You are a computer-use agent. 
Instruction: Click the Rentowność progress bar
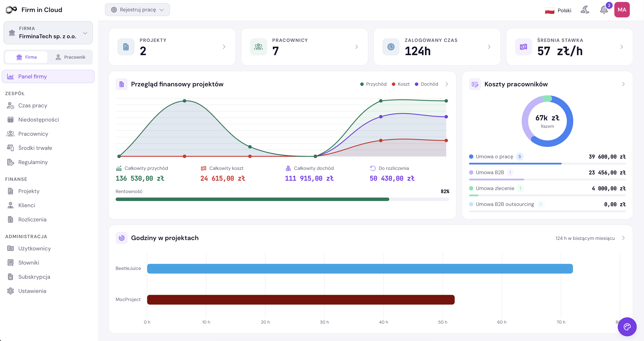tap(282, 199)
